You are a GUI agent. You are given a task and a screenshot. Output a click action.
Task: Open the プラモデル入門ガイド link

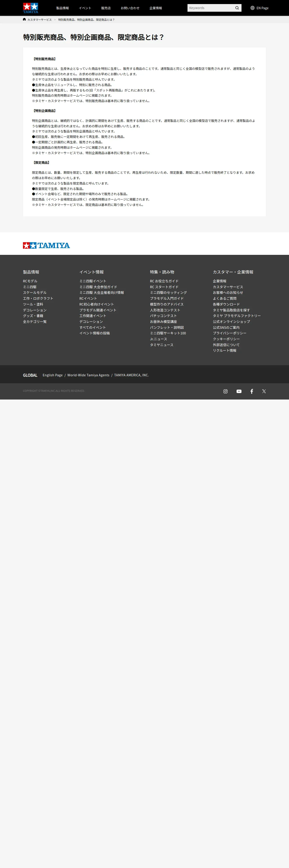pyautogui.click(x=167, y=298)
